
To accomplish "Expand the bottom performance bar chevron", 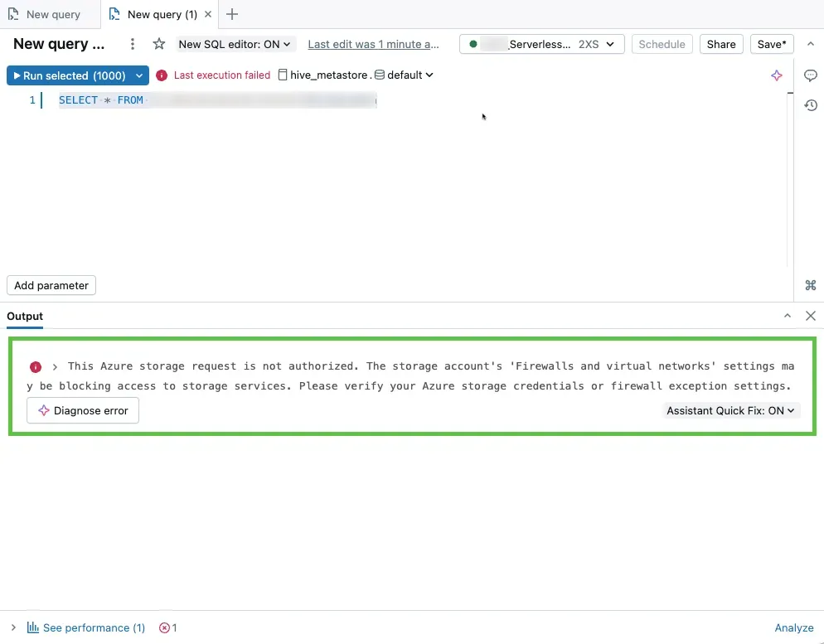I will [x=13, y=627].
